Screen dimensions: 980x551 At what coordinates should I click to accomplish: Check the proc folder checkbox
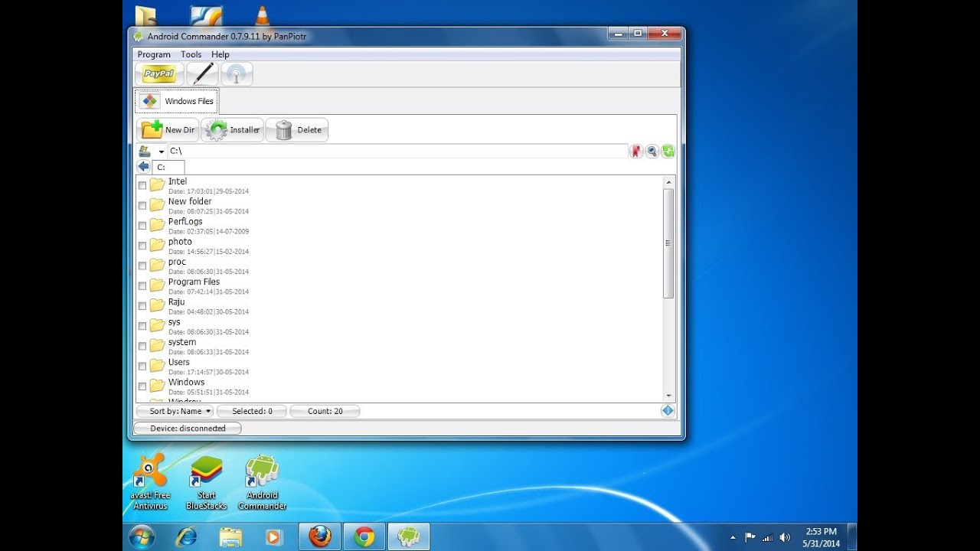(142, 266)
